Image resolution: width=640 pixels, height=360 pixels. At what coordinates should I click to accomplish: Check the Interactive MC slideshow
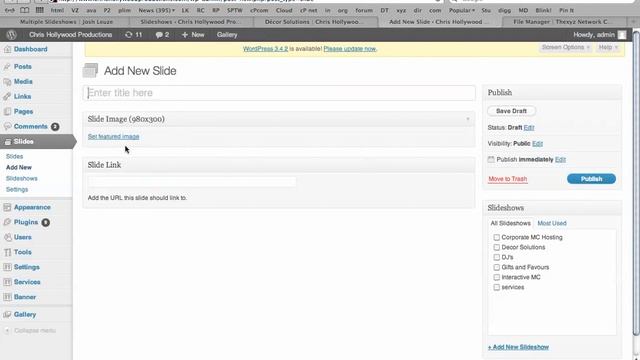click(496, 277)
